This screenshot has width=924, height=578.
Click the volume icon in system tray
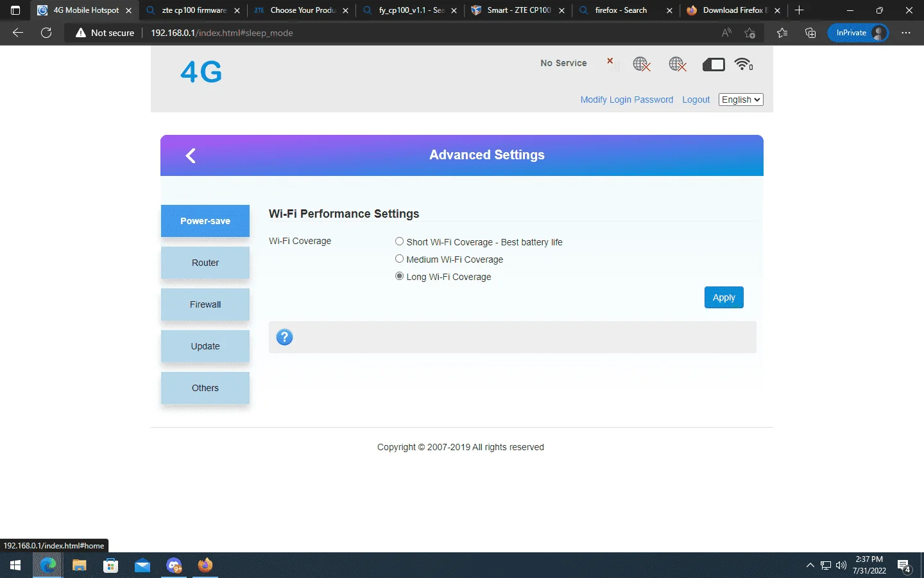[x=841, y=565]
